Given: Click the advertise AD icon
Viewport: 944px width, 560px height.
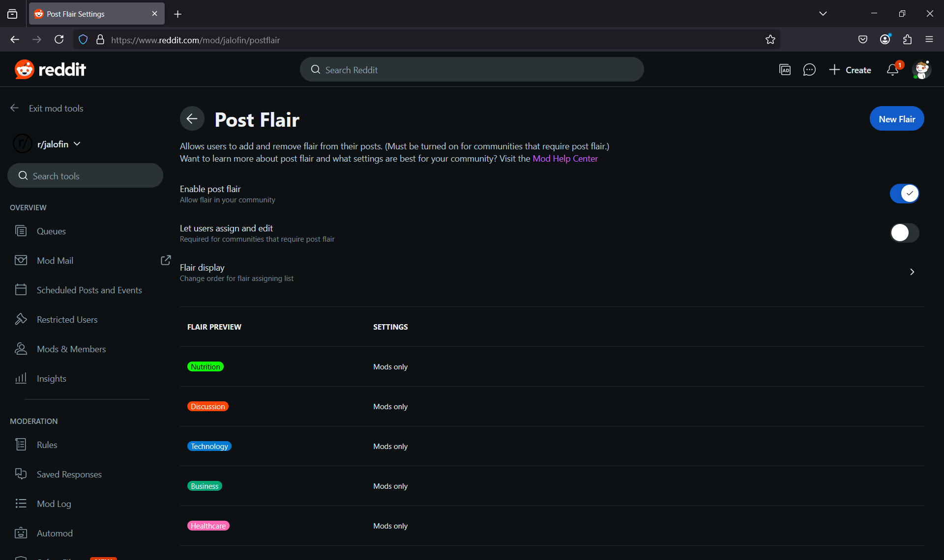Looking at the screenshot, I should pyautogui.click(x=785, y=70).
